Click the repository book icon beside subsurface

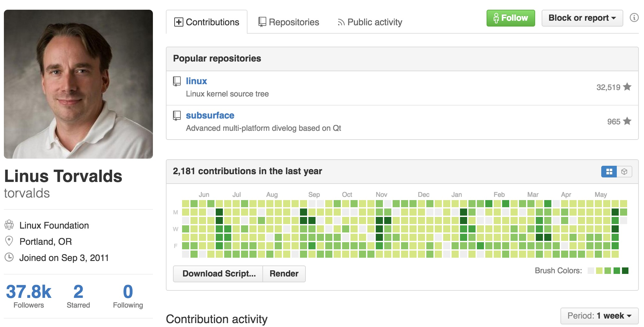[x=177, y=116]
